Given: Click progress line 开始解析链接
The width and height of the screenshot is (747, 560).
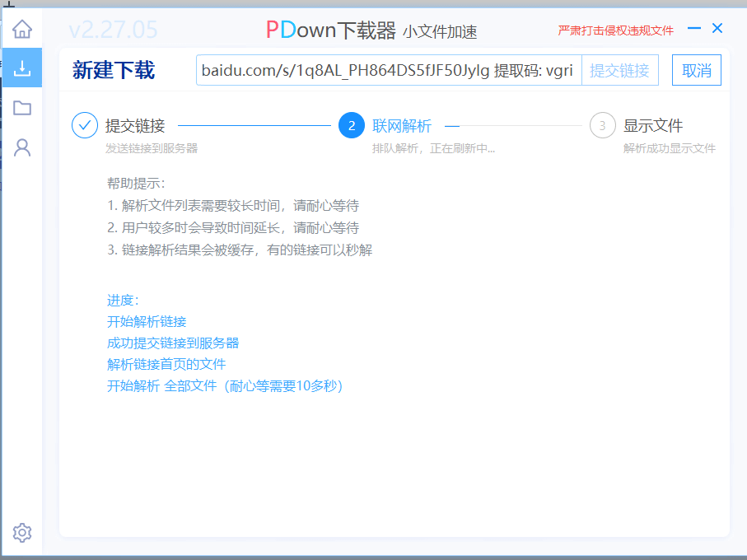Looking at the screenshot, I should [x=147, y=322].
